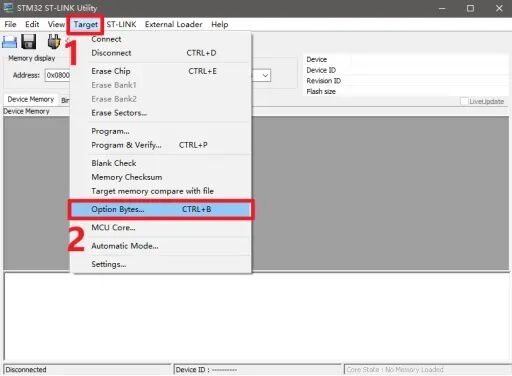Choose Target memory compare with file
Image resolution: width=512 pixels, height=376 pixels.
click(x=161, y=191)
